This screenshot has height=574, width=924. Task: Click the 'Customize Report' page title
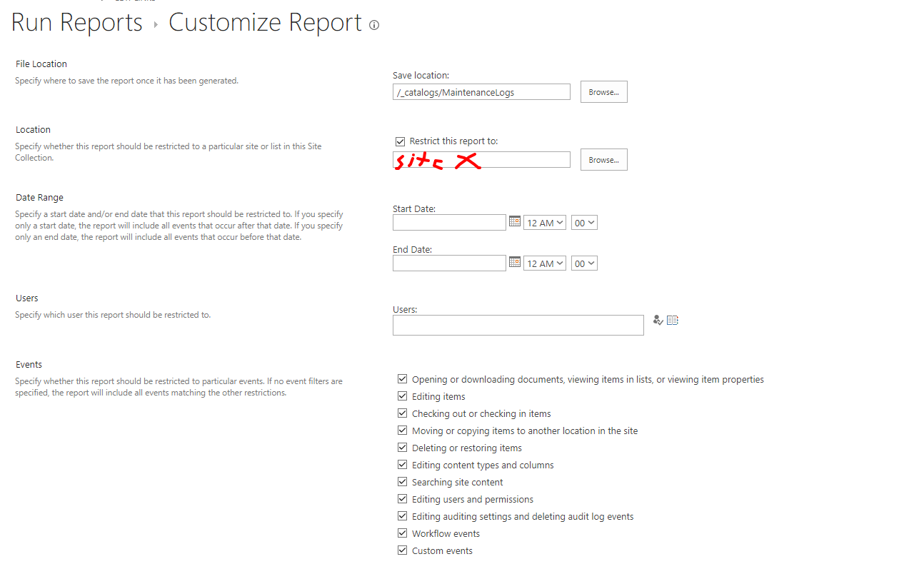coord(266,23)
